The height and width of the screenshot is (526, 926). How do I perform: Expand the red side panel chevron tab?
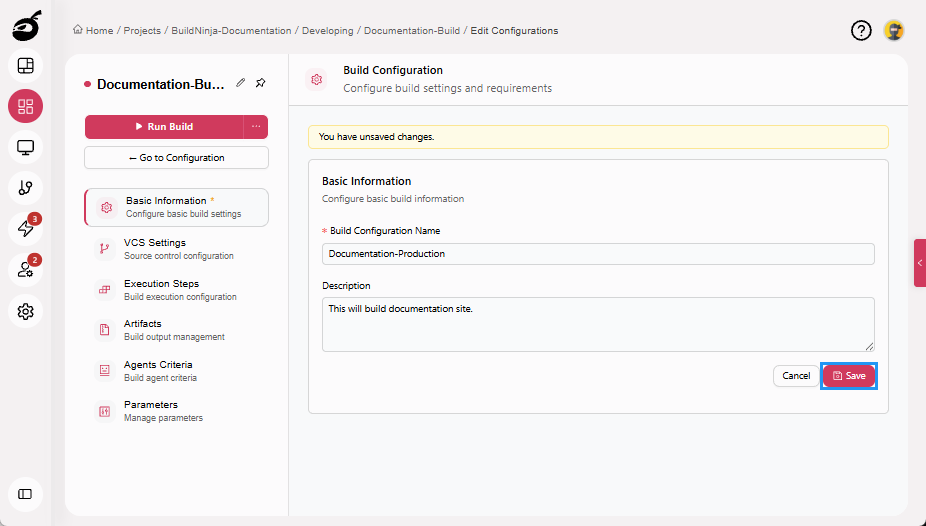[920, 263]
